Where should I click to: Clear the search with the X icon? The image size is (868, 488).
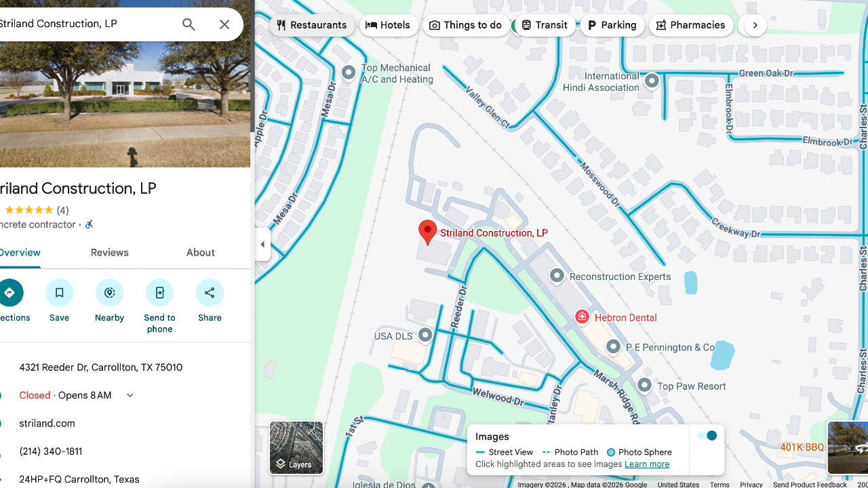click(x=224, y=24)
